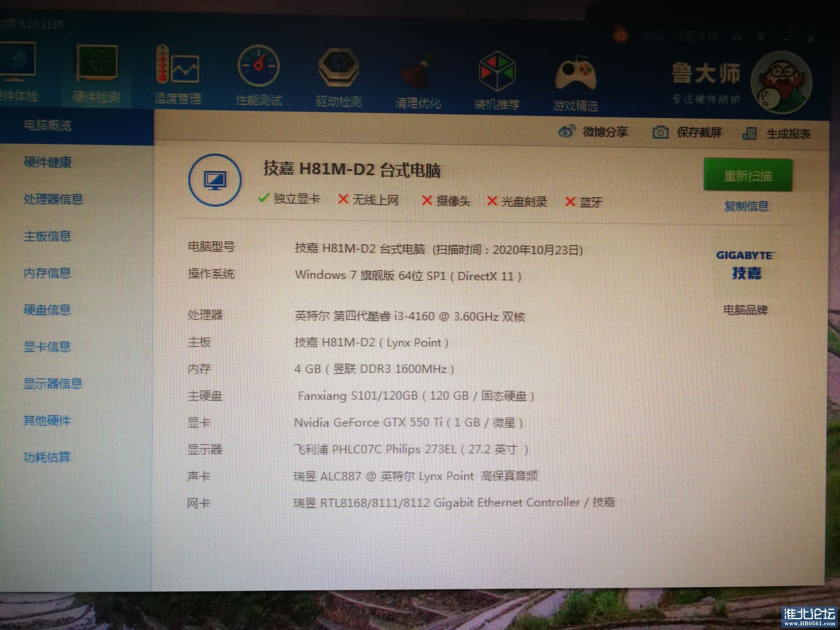Screen dimensions: 840x630
Task: Click memory value 4 GB DDR3 1600MHz
Action: 374,369
